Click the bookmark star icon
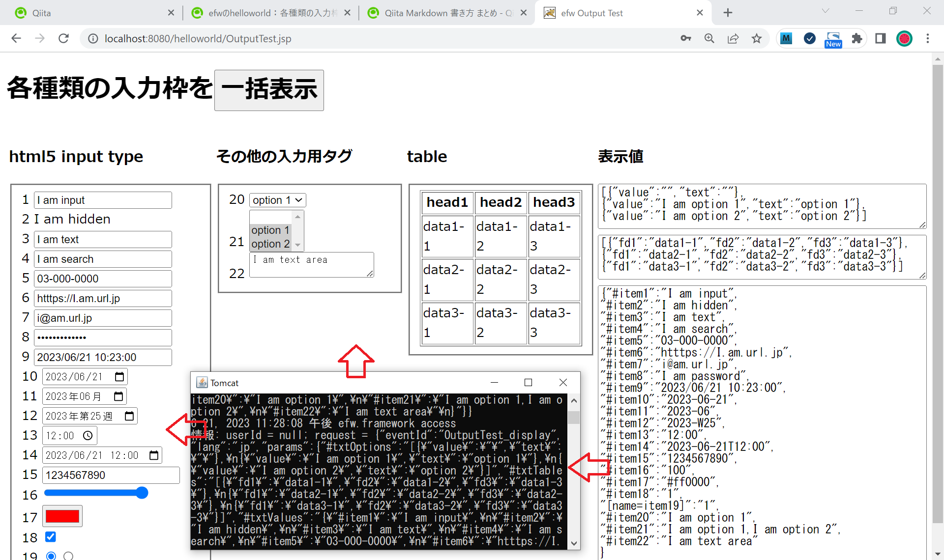 (757, 38)
